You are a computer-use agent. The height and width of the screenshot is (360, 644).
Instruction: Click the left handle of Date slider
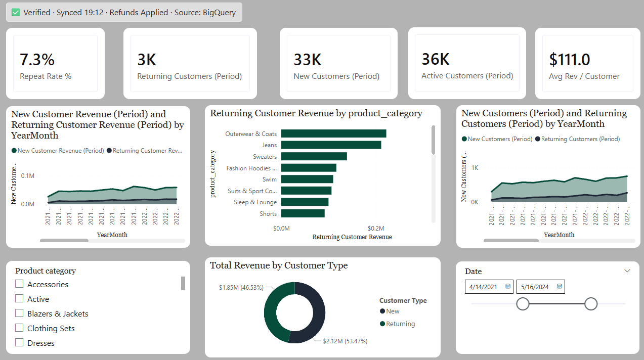pyautogui.click(x=523, y=304)
